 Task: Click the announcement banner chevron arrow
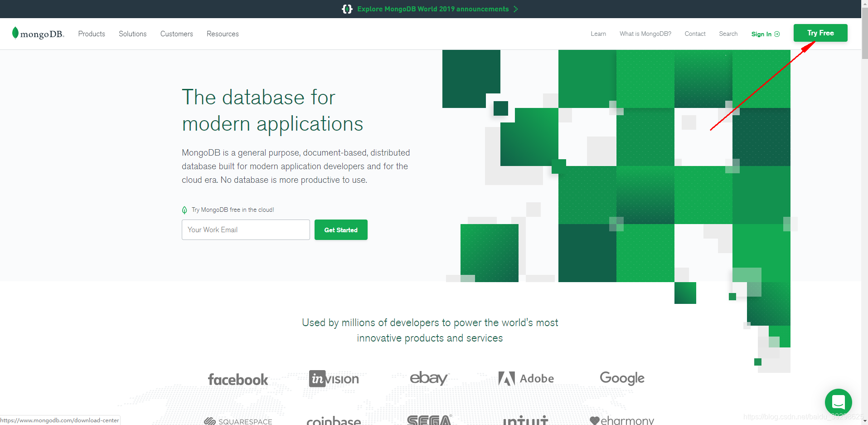point(516,9)
